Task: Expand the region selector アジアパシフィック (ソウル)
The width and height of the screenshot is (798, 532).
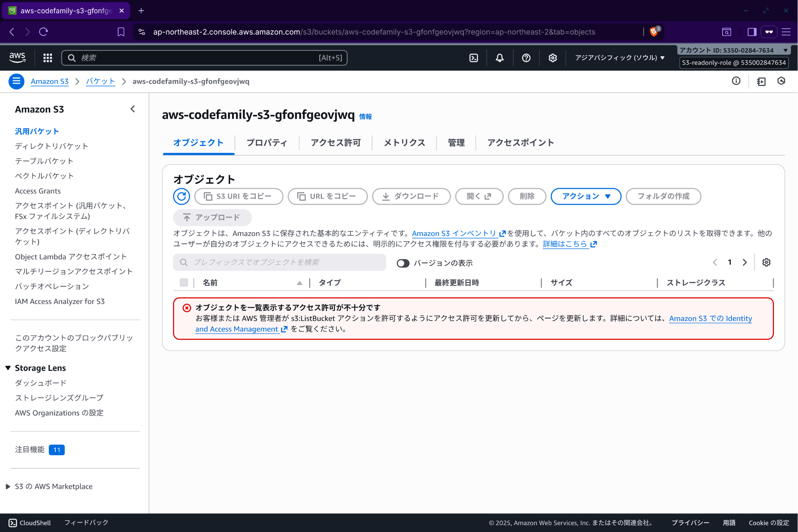Action: coord(620,58)
